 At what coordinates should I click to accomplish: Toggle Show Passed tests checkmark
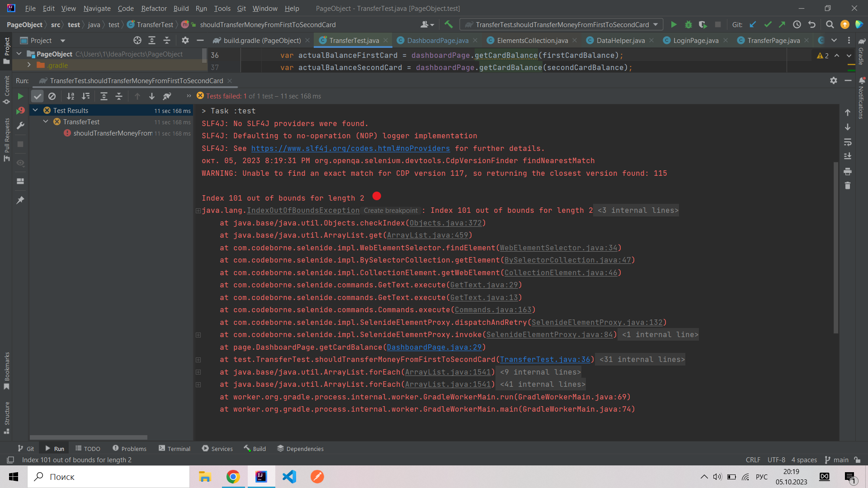(38, 96)
